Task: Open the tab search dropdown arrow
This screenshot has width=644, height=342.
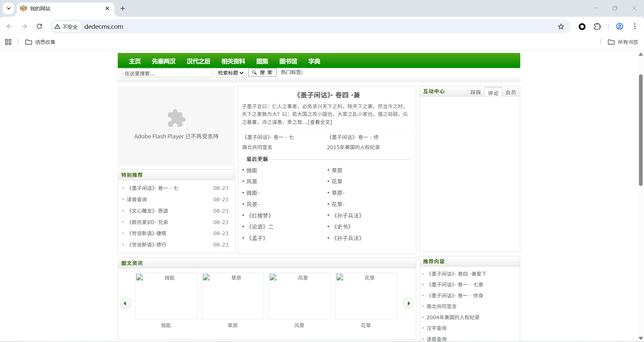Action: pyautogui.click(x=9, y=8)
